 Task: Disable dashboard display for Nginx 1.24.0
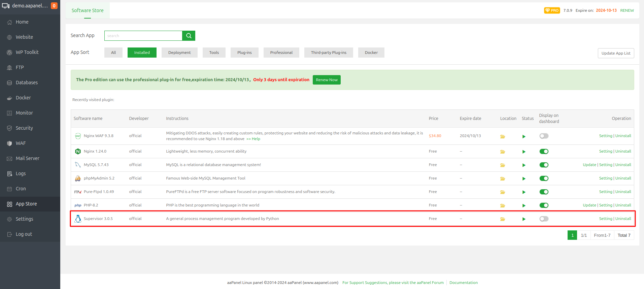pos(544,152)
